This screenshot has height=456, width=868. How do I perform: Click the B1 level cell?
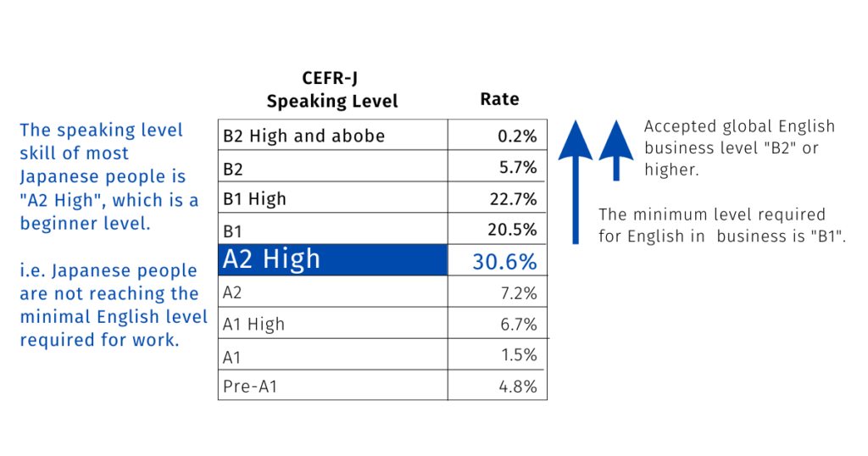[233, 230]
